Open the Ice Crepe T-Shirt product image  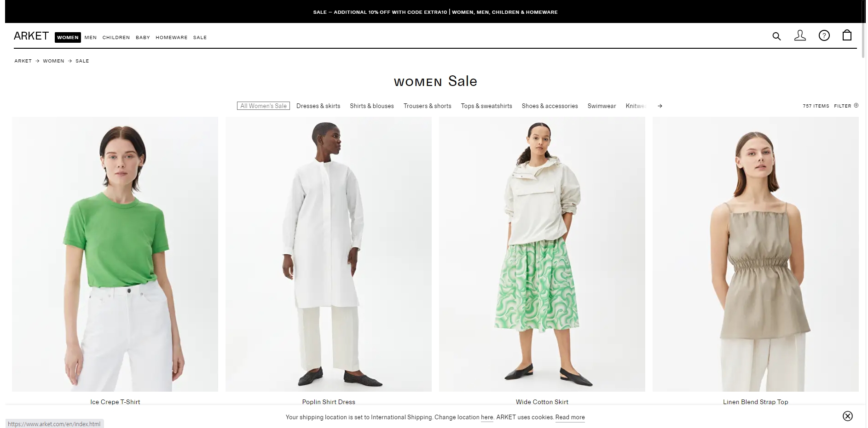[x=115, y=254]
